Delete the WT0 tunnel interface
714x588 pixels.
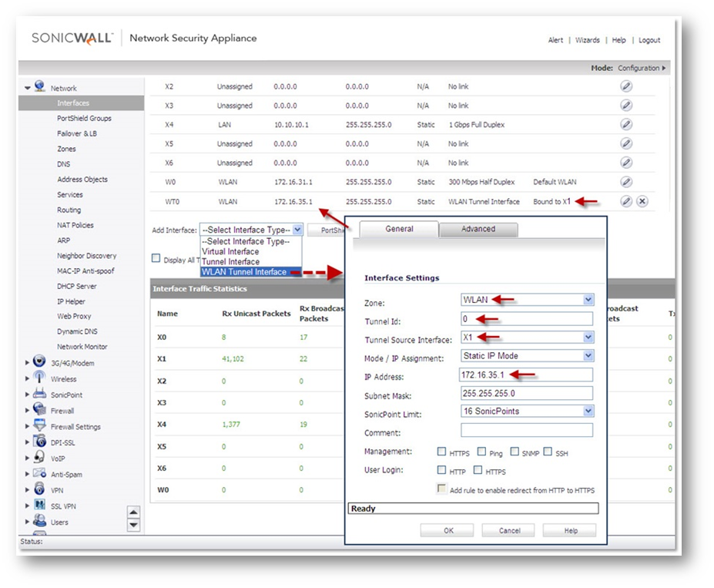642,201
